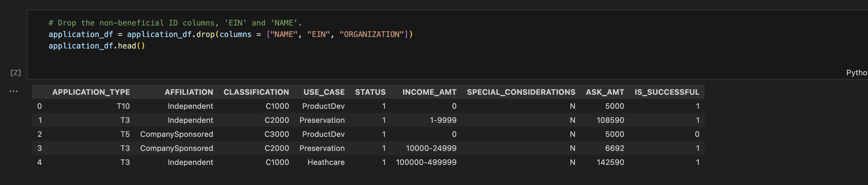Select the USE_CASE column header
The width and height of the screenshot is (868, 185).
[324, 92]
